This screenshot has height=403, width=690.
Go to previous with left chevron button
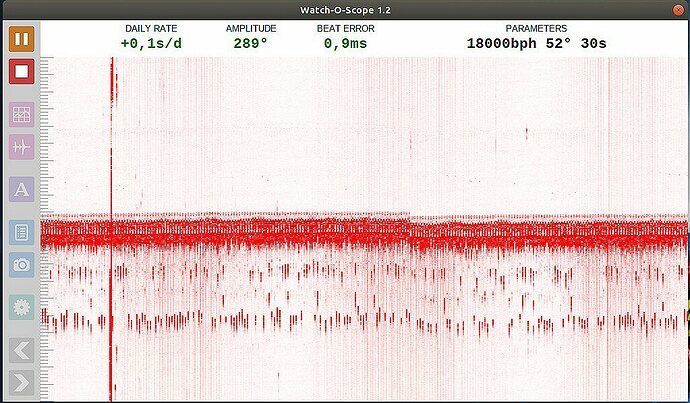tap(21, 350)
